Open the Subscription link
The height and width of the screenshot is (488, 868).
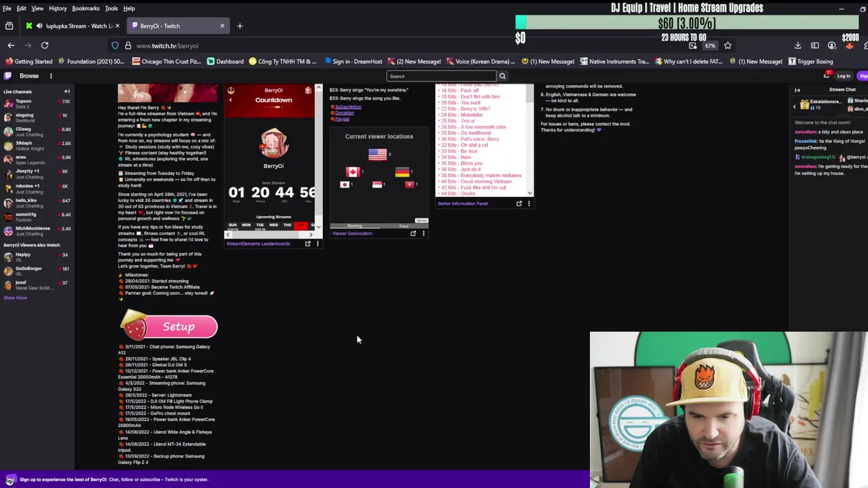pos(348,107)
